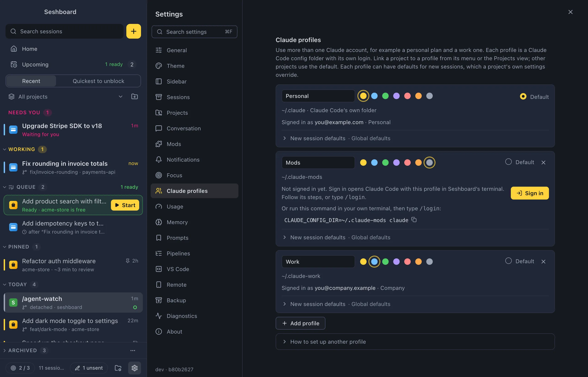
Task: Click the Upcoming calendar icon
Action: [14, 64]
